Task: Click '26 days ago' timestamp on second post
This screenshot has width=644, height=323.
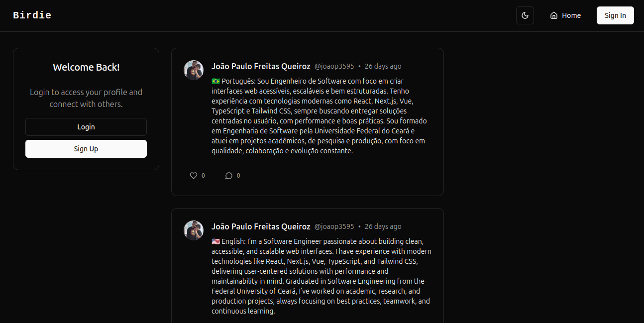Action: click(383, 226)
